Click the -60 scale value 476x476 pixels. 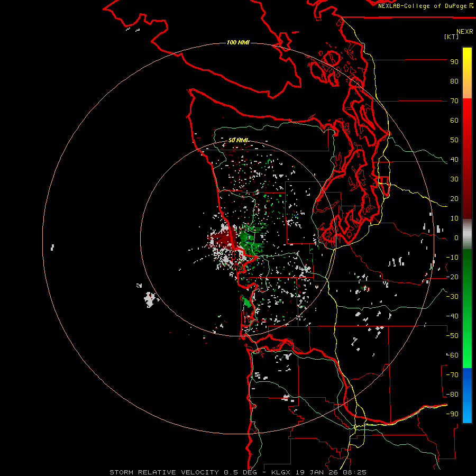coord(452,355)
